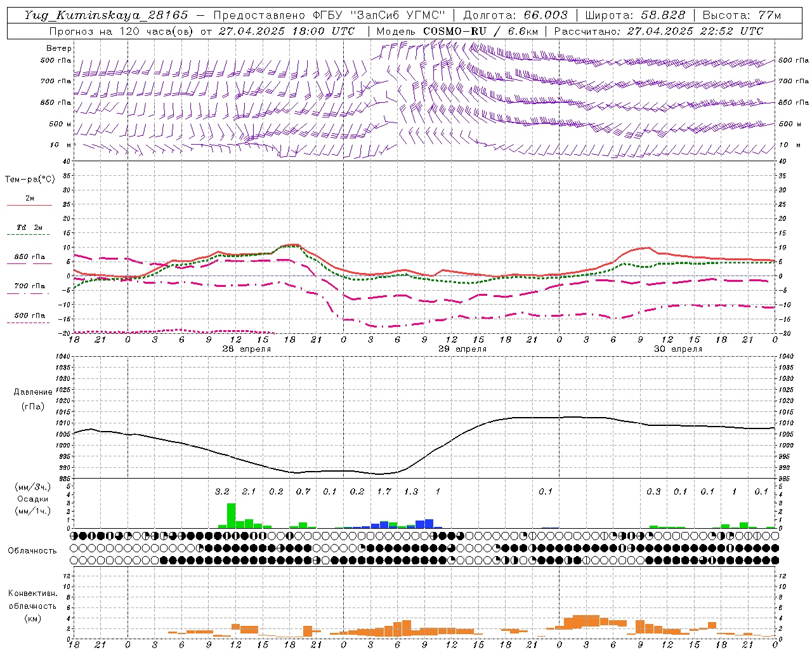Click the Рассчитано: 27.04.2025 22:52 UTC timestamp
The image size is (812, 650).
tap(659, 31)
